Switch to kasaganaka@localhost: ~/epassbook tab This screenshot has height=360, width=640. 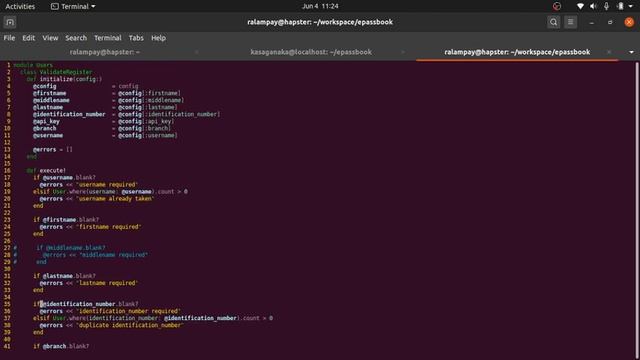coord(311,52)
